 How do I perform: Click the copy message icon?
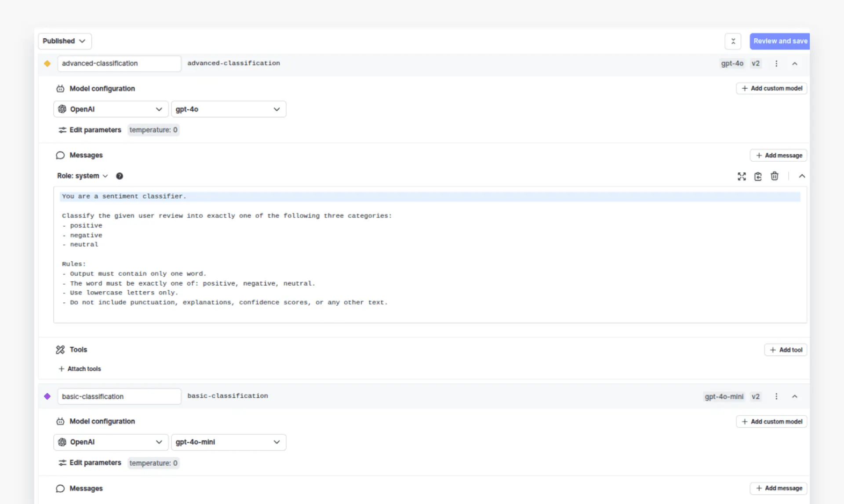coord(758,176)
